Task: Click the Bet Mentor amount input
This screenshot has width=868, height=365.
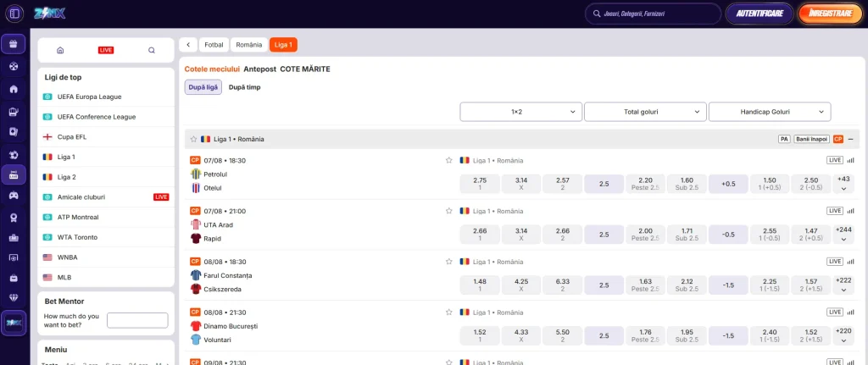Action: [x=137, y=320]
